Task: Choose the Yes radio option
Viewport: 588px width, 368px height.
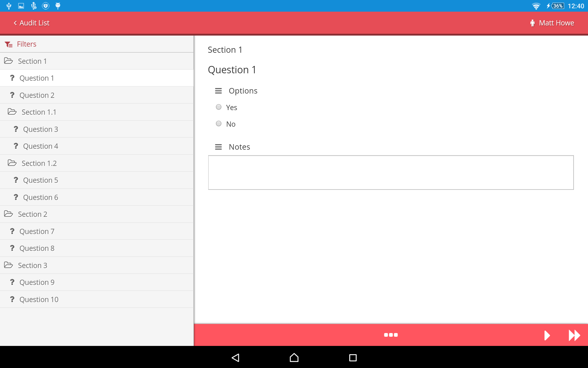Action: [219, 107]
